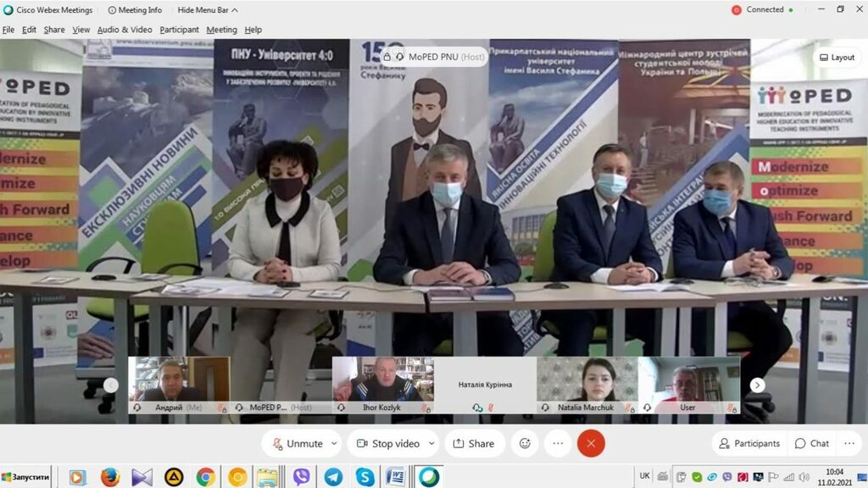Open the Audio & Video menu
This screenshot has height=488, width=868.
tap(125, 30)
